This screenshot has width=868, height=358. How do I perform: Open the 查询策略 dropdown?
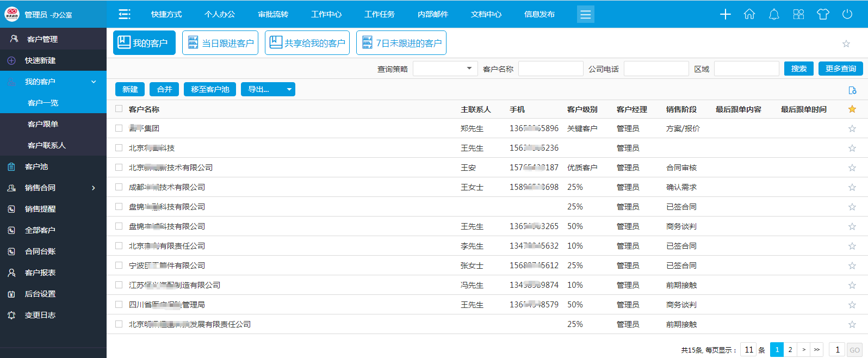pyautogui.click(x=445, y=69)
